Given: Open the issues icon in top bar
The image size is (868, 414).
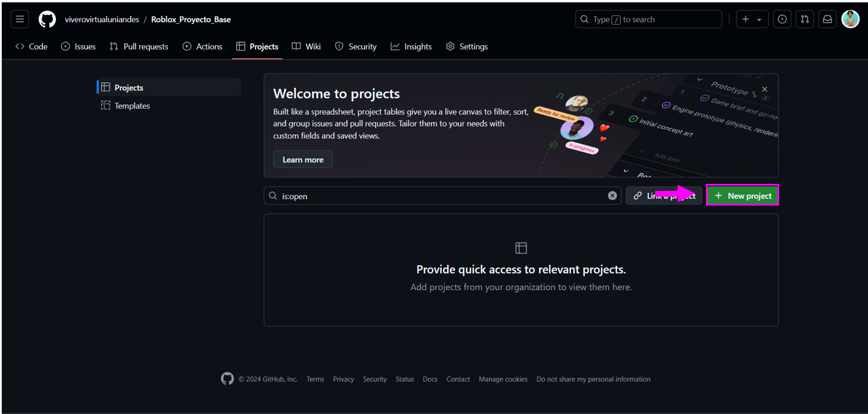Looking at the screenshot, I should coord(782,19).
